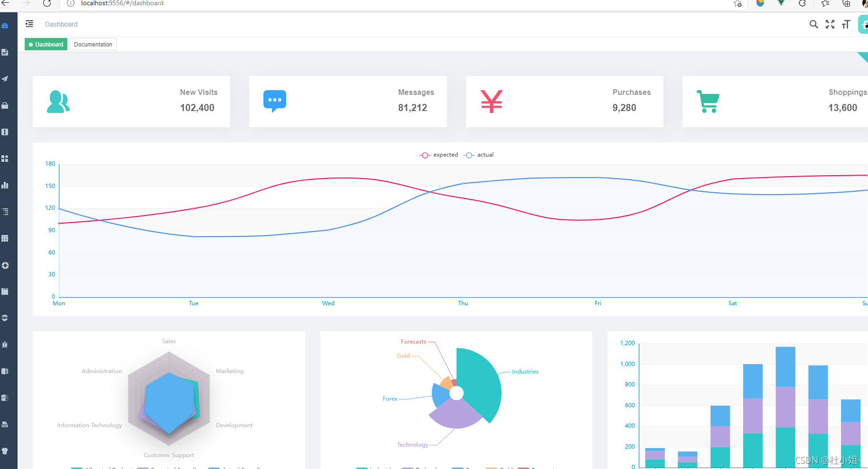Open the header search magnifier

(814, 24)
